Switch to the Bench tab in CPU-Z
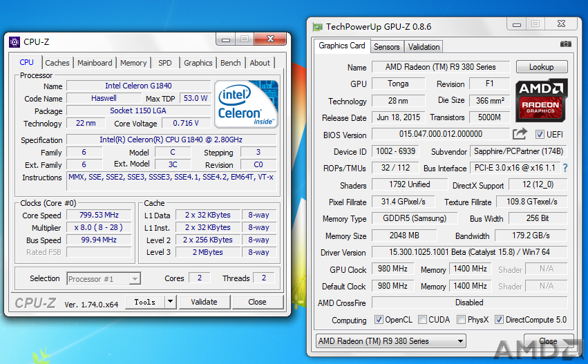The width and height of the screenshot is (588, 364). [x=231, y=63]
